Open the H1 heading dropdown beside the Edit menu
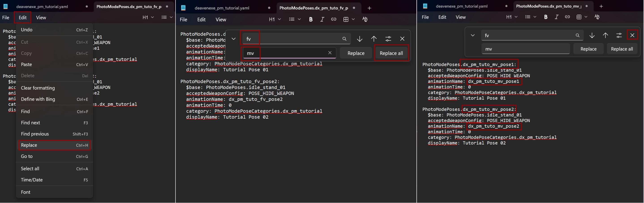Image resolution: width=644 pixels, height=203 pixels. [x=148, y=17]
